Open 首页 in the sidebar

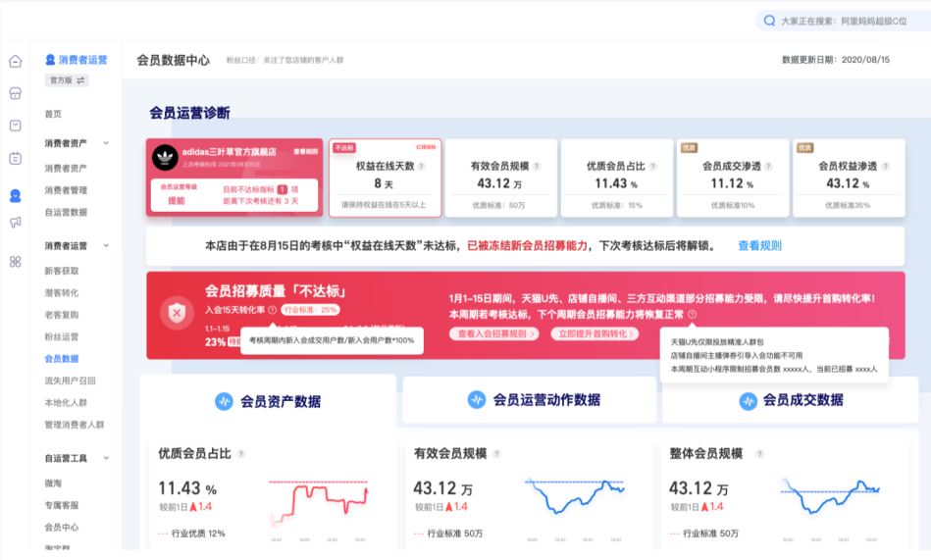pyautogui.click(x=53, y=114)
